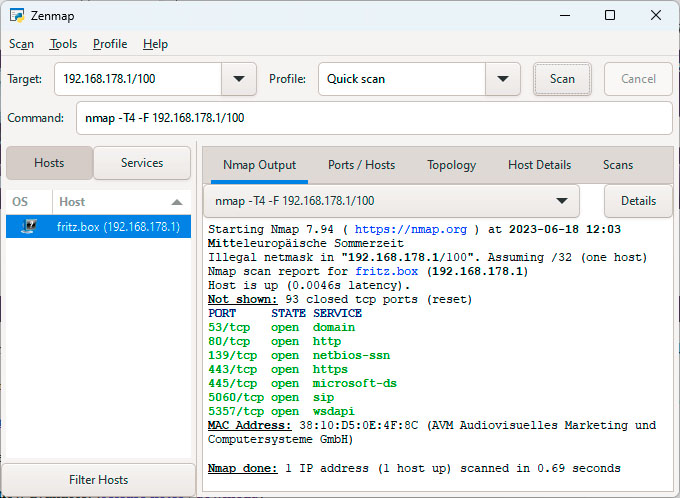
Task: Click in the Command input field
Action: [373, 118]
